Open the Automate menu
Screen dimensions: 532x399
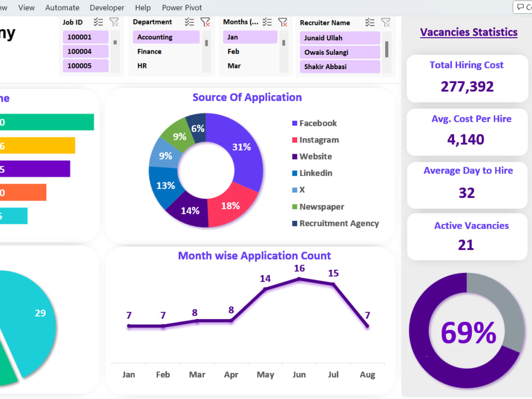click(x=62, y=7)
